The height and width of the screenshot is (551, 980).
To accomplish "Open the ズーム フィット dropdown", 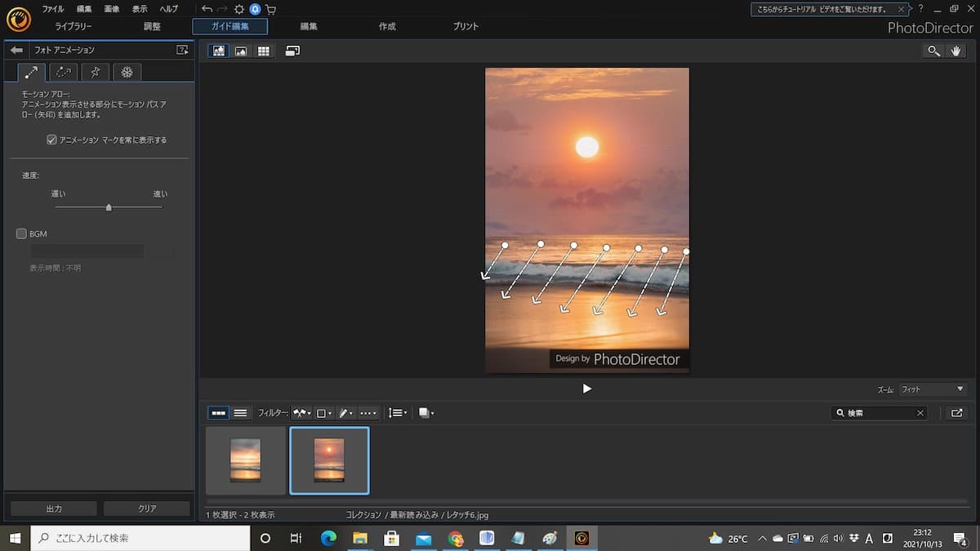I will coord(933,389).
